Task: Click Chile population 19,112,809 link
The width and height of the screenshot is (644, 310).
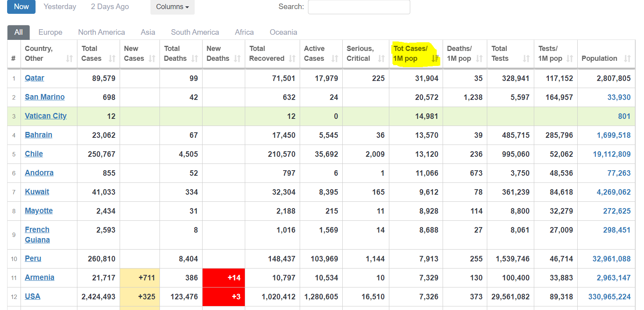Action: click(612, 154)
